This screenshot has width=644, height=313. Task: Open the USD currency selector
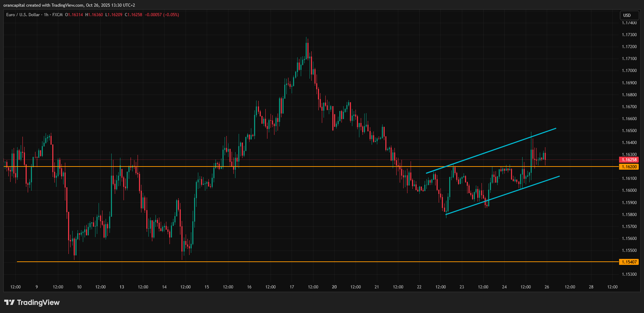629,15
